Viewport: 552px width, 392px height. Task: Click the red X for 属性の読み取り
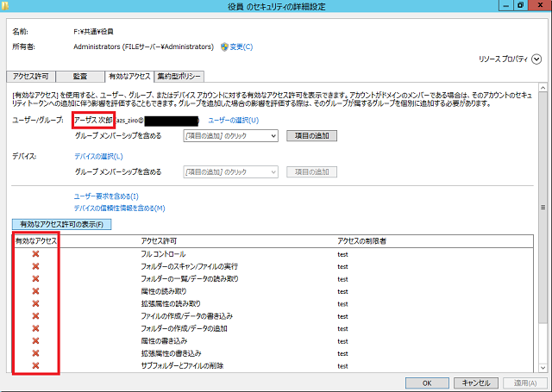click(x=35, y=291)
